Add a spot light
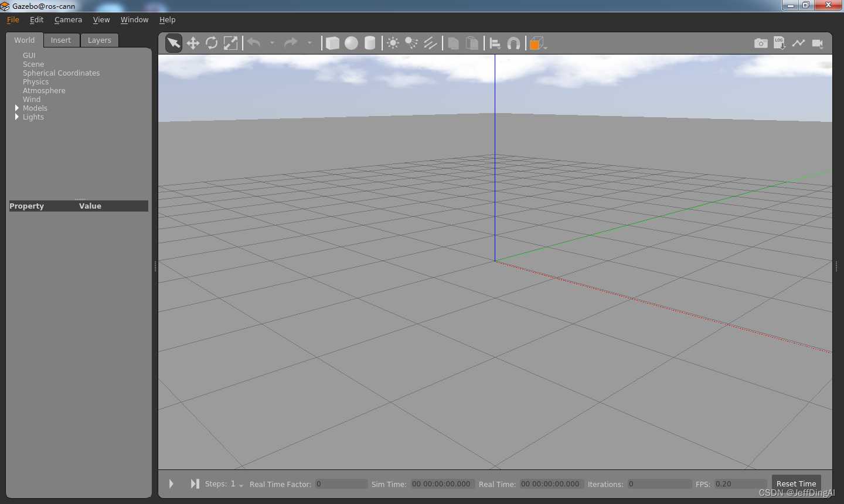The width and height of the screenshot is (844, 504). [412, 43]
